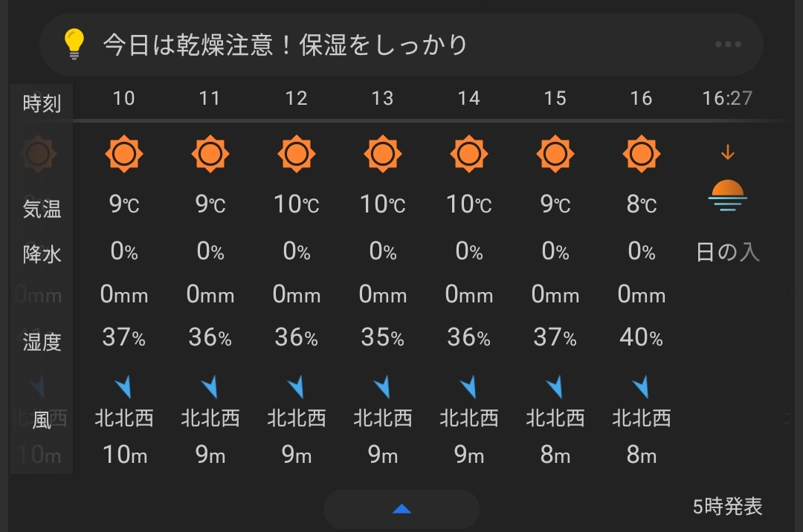Open the dry-weather tip banner text
Image resolution: width=803 pixels, height=532 pixels.
point(286,45)
